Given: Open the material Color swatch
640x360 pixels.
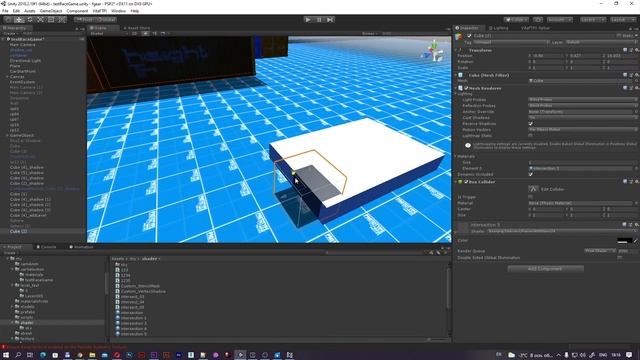Looking at the screenshot, I should click(x=624, y=240).
